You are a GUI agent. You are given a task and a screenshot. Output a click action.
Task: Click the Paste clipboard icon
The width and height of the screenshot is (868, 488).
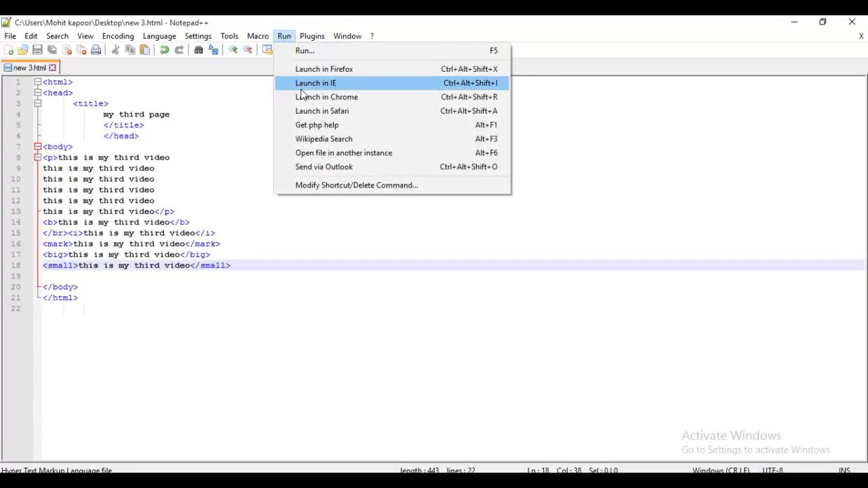point(145,50)
